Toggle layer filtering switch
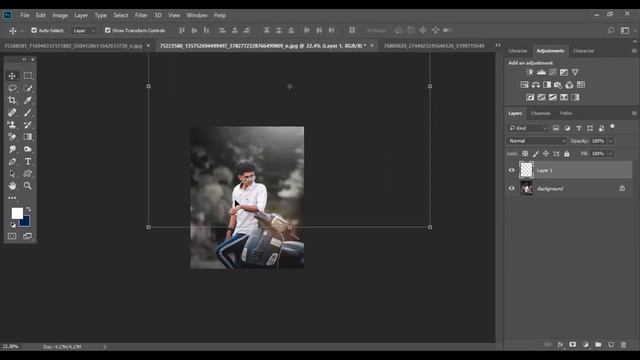This screenshot has height=360, width=640. tap(612, 127)
